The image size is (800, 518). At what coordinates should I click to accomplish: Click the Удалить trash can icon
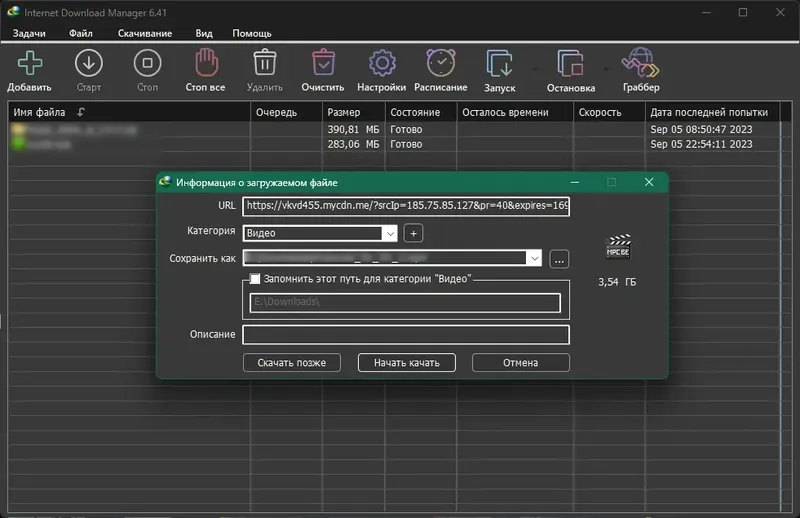[265, 63]
